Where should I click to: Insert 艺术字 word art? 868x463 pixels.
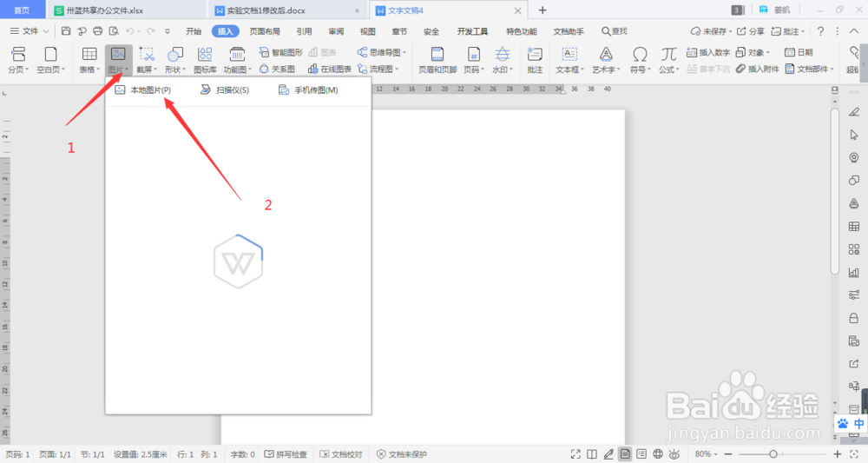pos(606,60)
